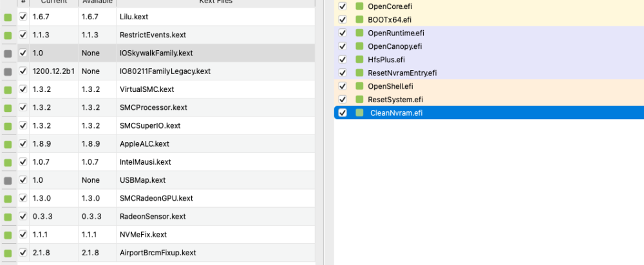Screen dimensions: 644x265
Task: Click the 1200.12.2b1 current version cell
Action: 54,71
